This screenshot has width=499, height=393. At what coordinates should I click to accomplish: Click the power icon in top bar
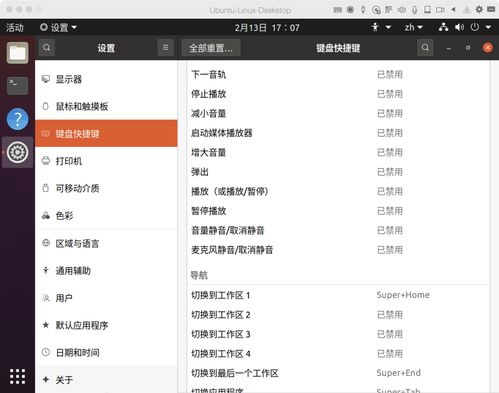(x=475, y=27)
